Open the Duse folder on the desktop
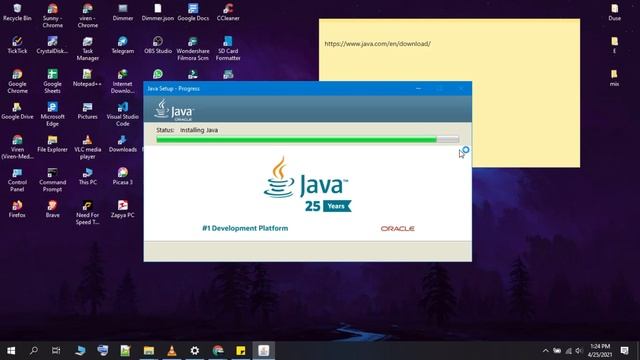The width and height of the screenshot is (640, 360). [614, 12]
